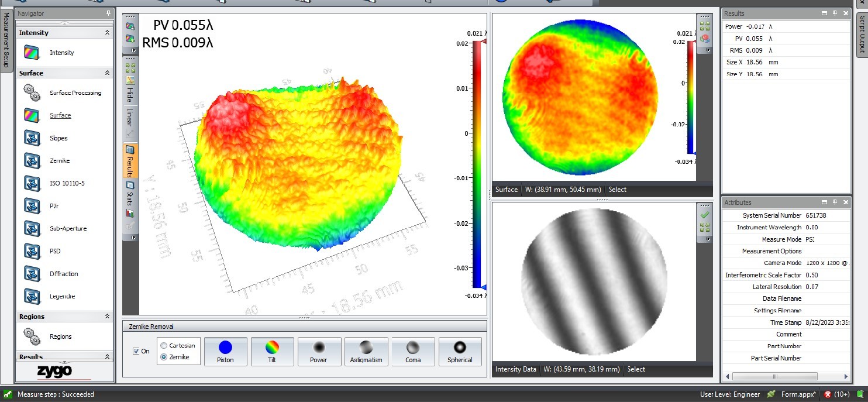Screen dimensions: 868x402
Task: Collapse the Regions section in Navigator
Action: [107, 317]
